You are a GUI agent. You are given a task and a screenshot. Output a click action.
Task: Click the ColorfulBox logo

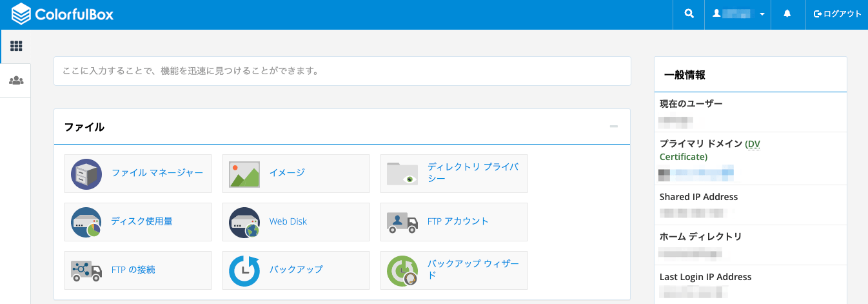coord(63,14)
